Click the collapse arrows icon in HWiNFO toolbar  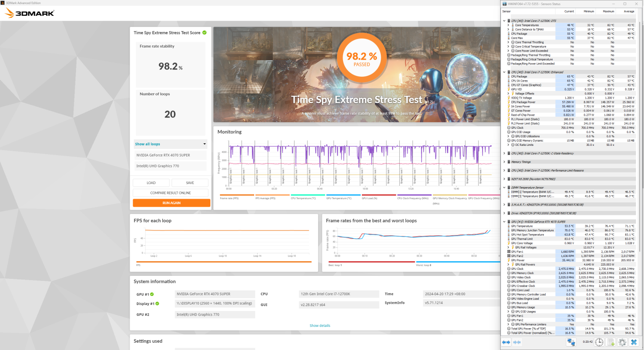517,342
